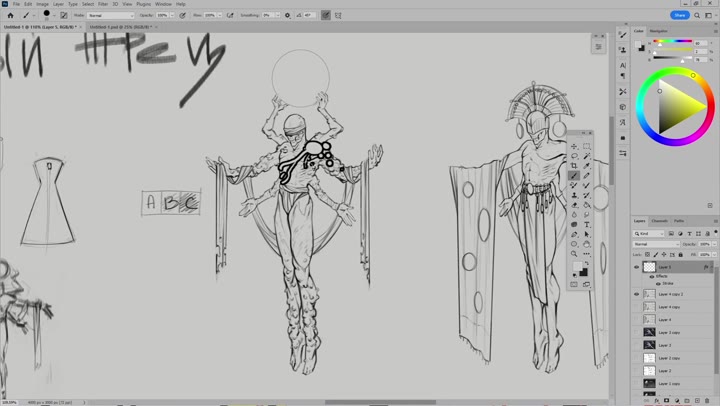Toggle lock transparent pixels
The height and width of the screenshot is (406, 720).
647,254
